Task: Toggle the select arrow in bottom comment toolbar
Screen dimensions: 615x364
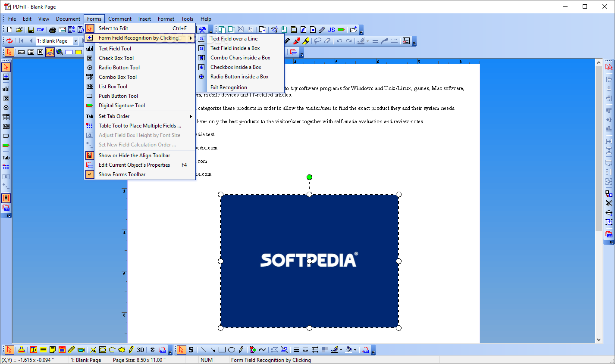Action: [x=9, y=350]
